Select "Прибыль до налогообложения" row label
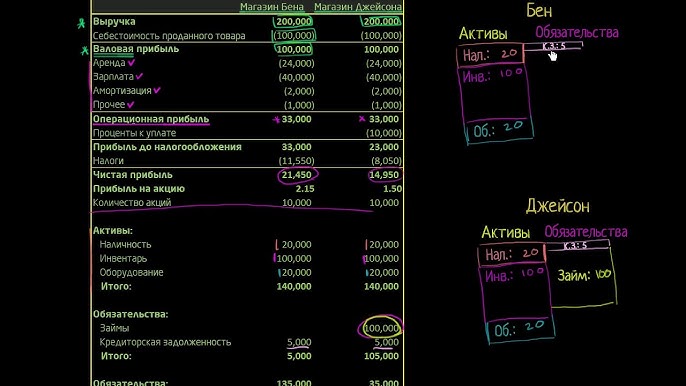Screen dimensions: 686x386 click(x=167, y=147)
